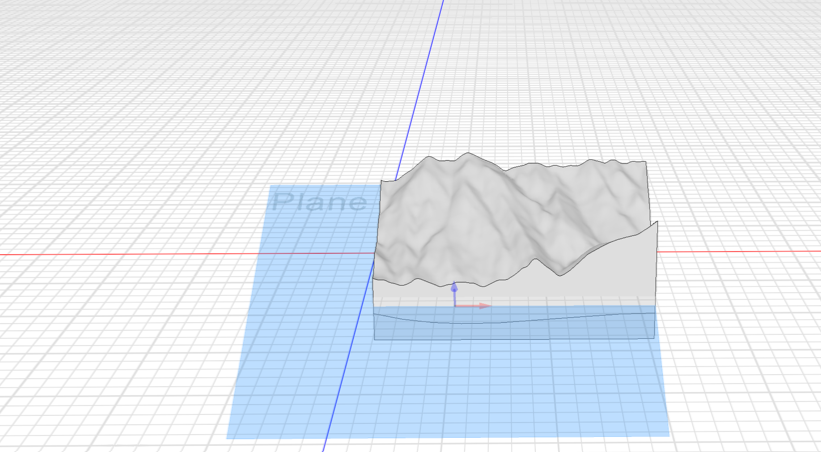Click the red axis line right of the model
The image size is (821, 452).
(x=740, y=250)
